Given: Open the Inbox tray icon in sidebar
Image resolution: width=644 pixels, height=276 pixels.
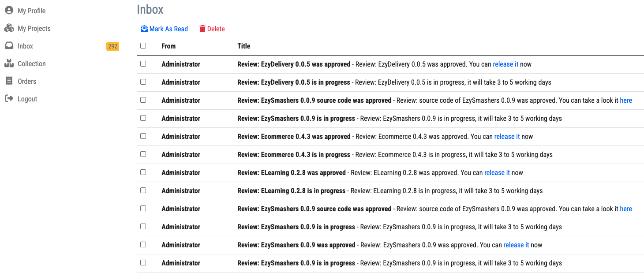Looking at the screenshot, I should coord(9,45).
